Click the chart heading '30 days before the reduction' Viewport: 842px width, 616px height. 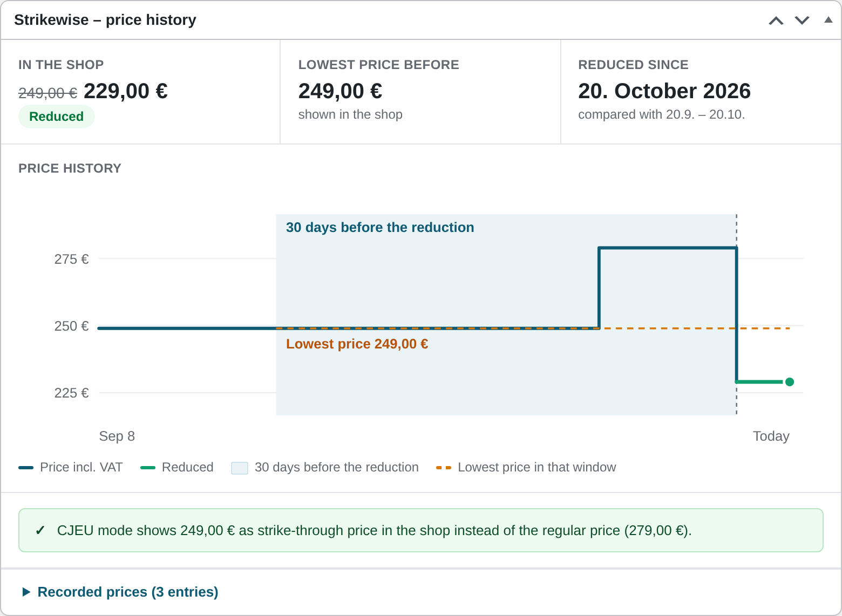pos(380,228)
